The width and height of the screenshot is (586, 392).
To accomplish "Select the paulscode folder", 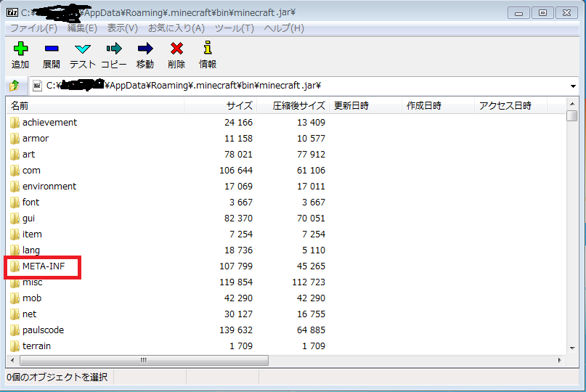I will [43, 330].
